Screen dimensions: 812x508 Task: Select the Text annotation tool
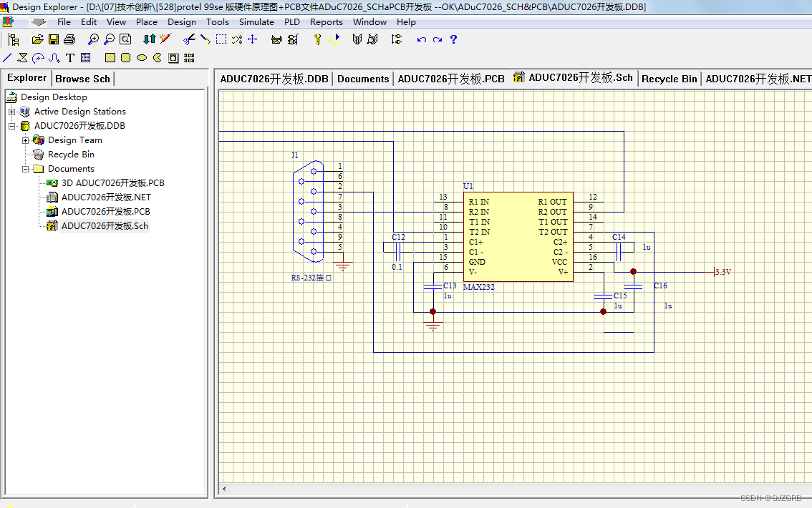(x=70, y=58)
